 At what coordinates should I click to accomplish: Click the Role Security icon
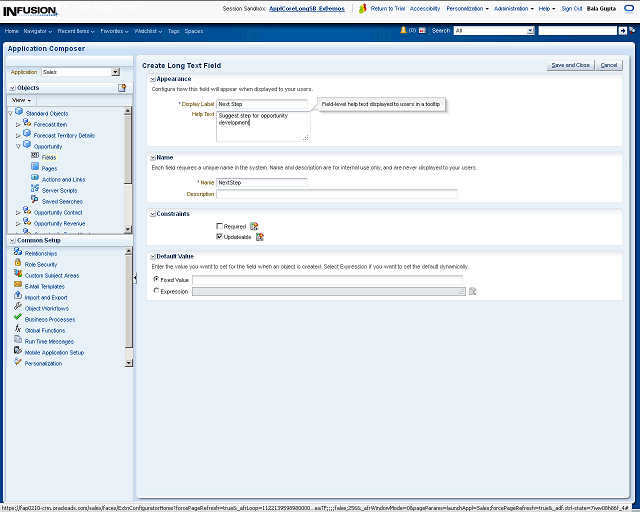18,264
